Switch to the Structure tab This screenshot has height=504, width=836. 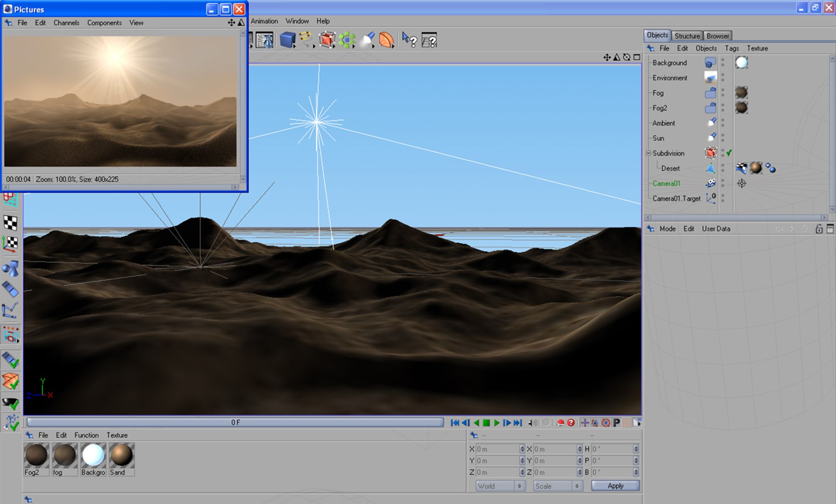687,36
